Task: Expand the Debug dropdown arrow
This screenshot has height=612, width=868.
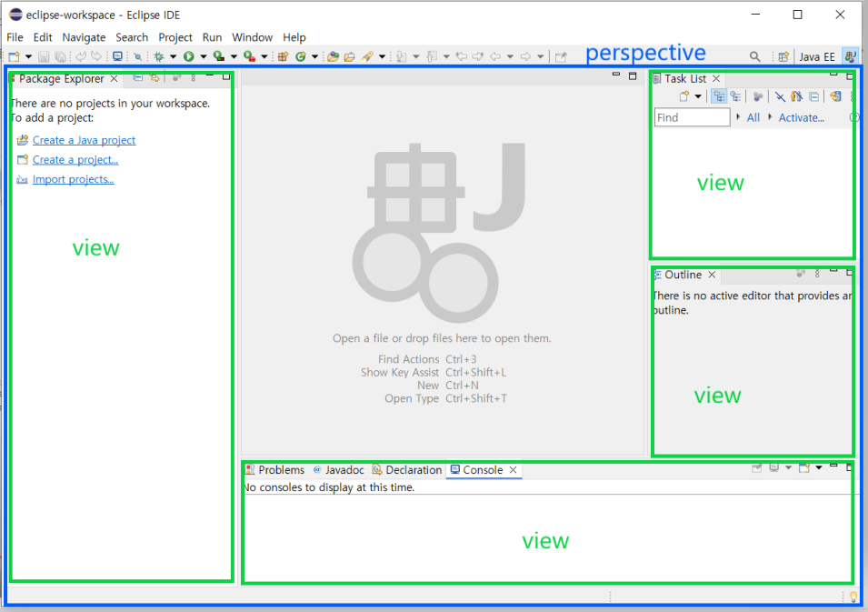Action: click(x=173, y=56)
